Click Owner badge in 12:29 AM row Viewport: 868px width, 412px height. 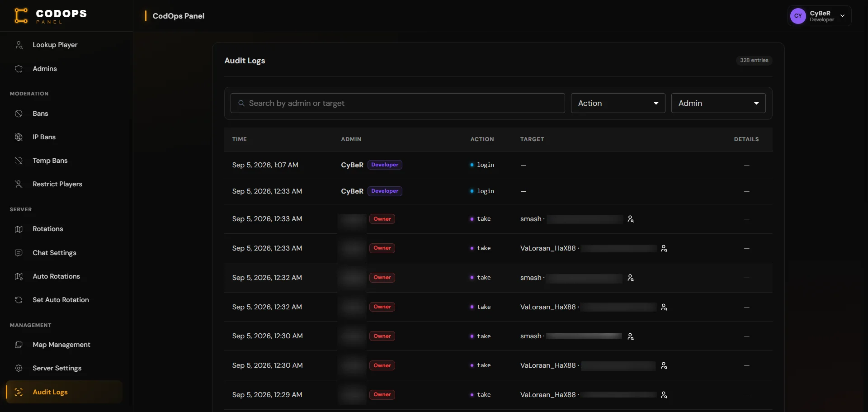pos(382,395)
